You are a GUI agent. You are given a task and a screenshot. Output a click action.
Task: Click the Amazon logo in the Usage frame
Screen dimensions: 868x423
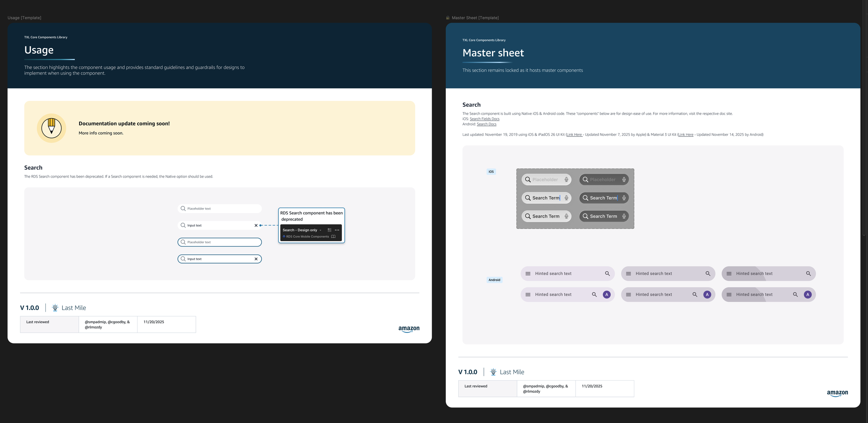[409, 329]
